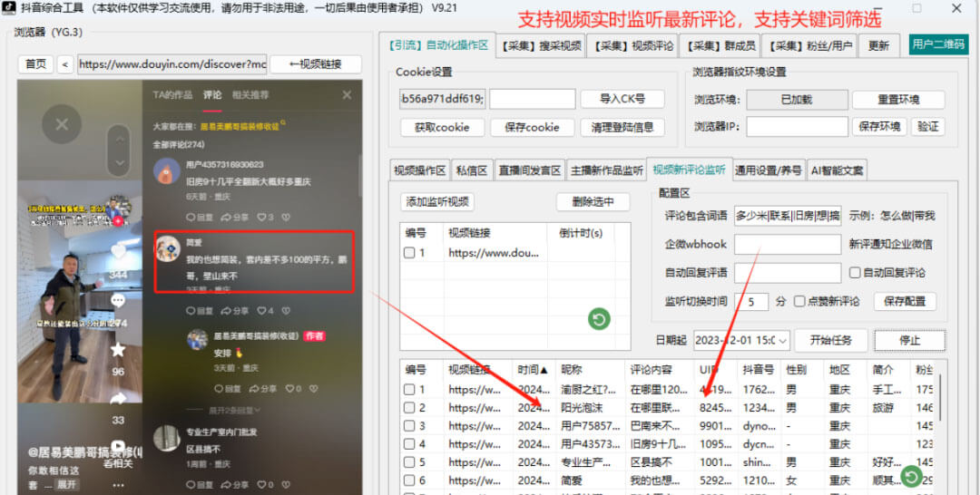Close the video with the round X button
The image size is (980, 495).
click(62, 124)
